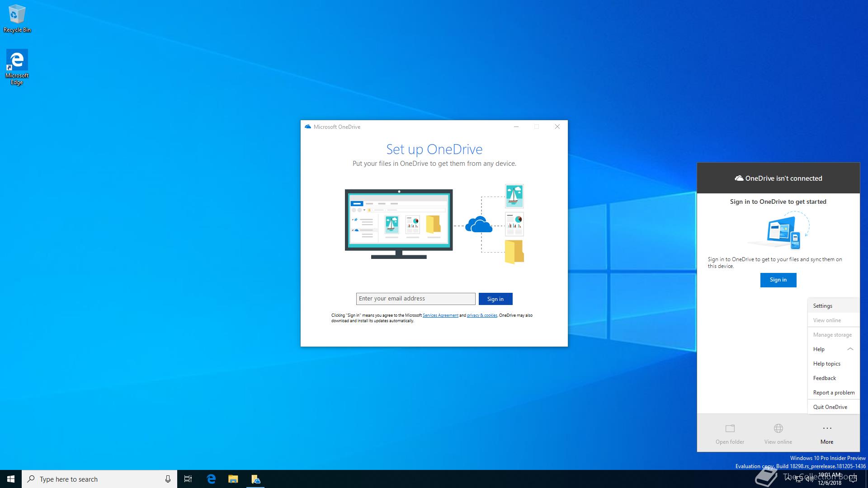Open Help topics menu entry
868x488 pixels.
click(833, 364)
